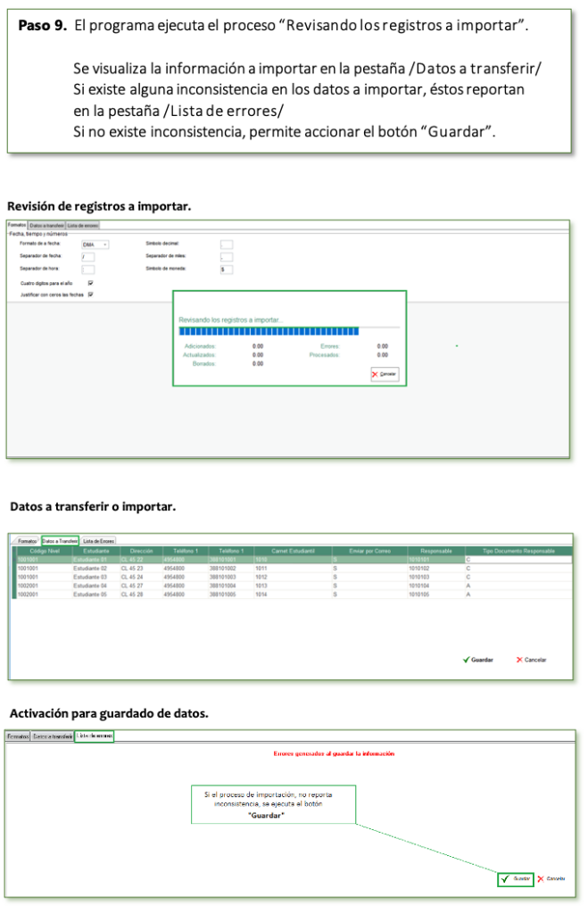Click the blue import progress bar
Viewport: 588px width, 914px height.
click(268, 331)
